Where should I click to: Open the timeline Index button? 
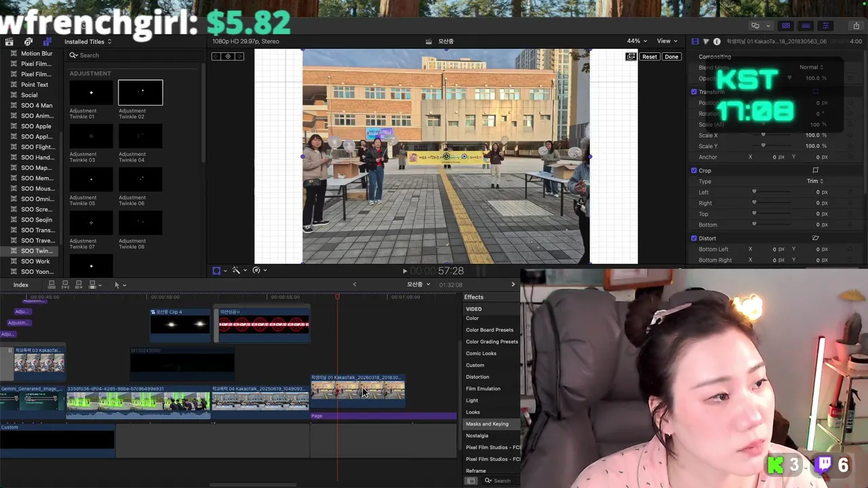pyautogui.click(x=21, y=285)
